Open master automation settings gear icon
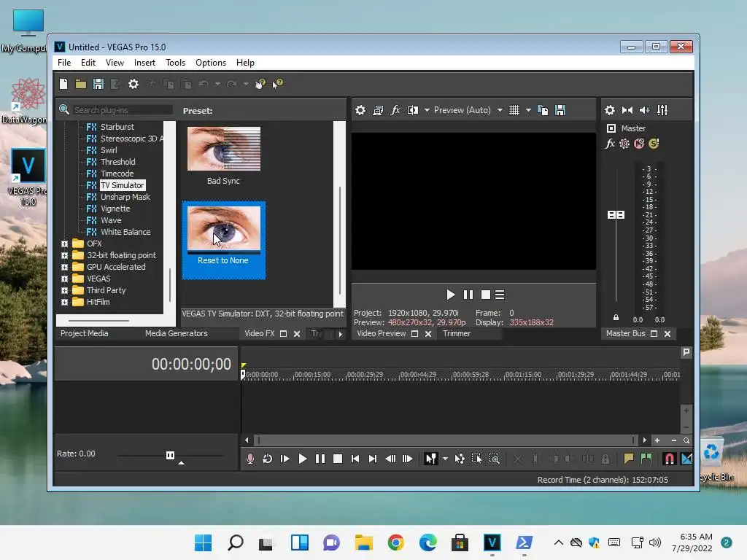Screen dimensions: 747x560 624,144
